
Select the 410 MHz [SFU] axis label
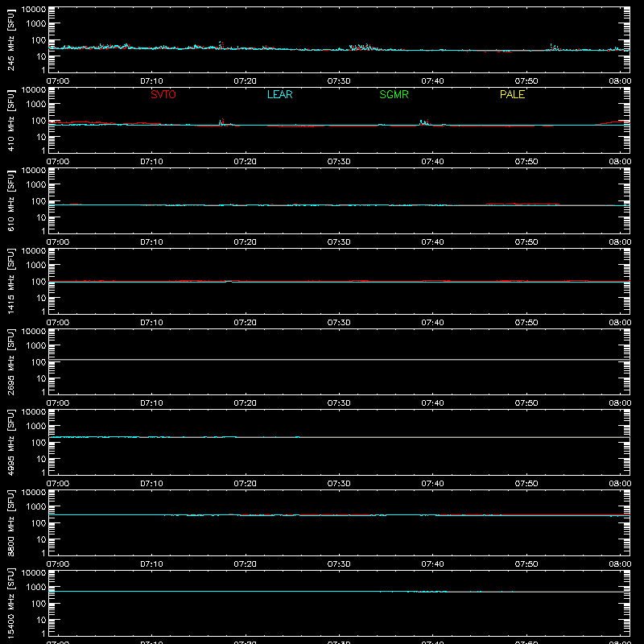click(10, 120)
